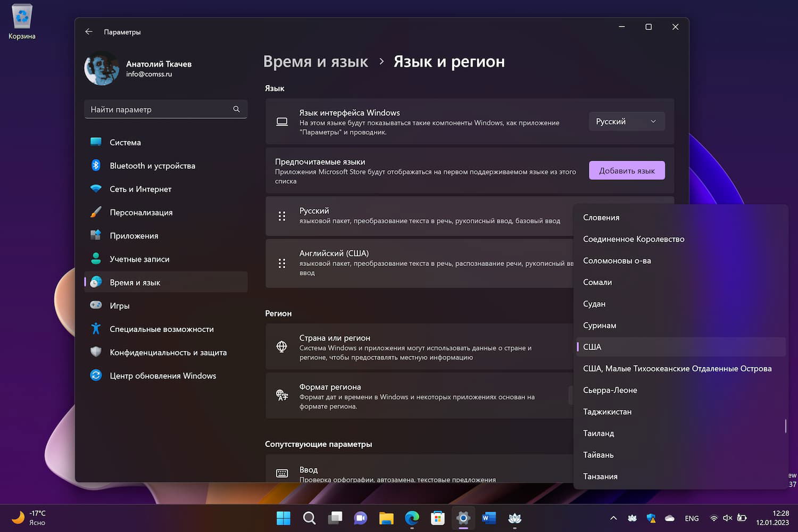Pick Судан from the region dropdown
The width and height of the screenshot is (798, 532).
pos(681,304)
